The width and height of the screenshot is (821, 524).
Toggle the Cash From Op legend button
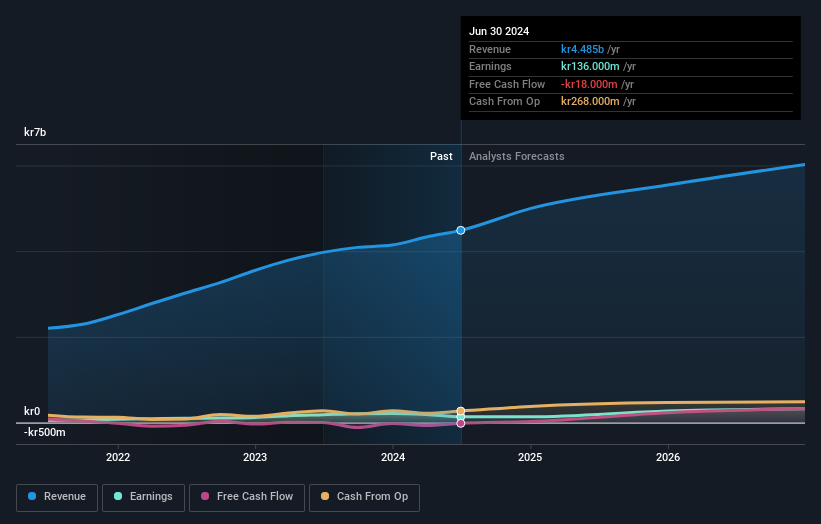tap(364, 497)
